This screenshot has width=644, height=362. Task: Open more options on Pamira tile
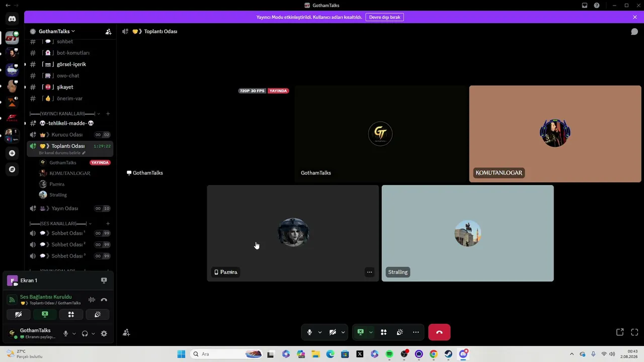(369, 272)
